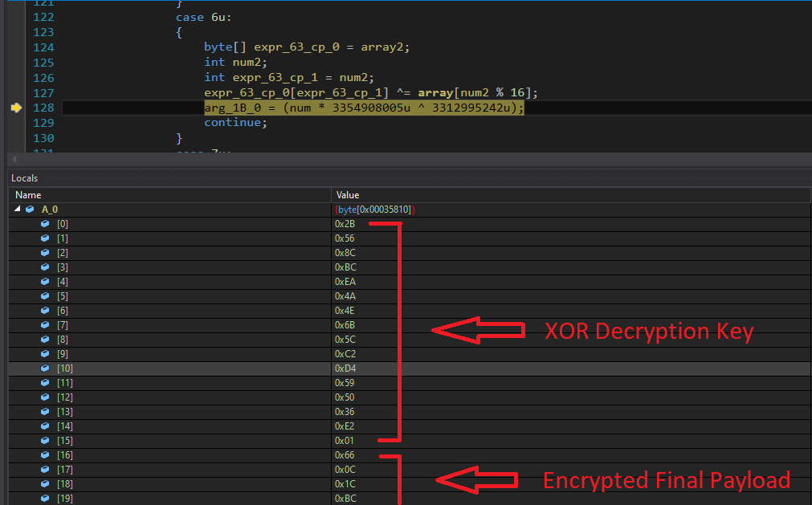Click the cube icon of element [18]
812x505 pixels.
click(45, 484)
